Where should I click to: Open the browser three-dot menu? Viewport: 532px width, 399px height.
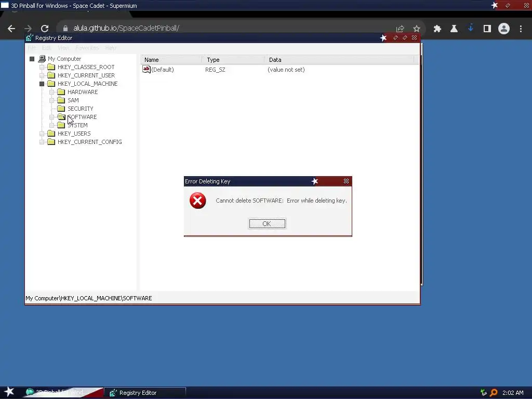point(521,29)
